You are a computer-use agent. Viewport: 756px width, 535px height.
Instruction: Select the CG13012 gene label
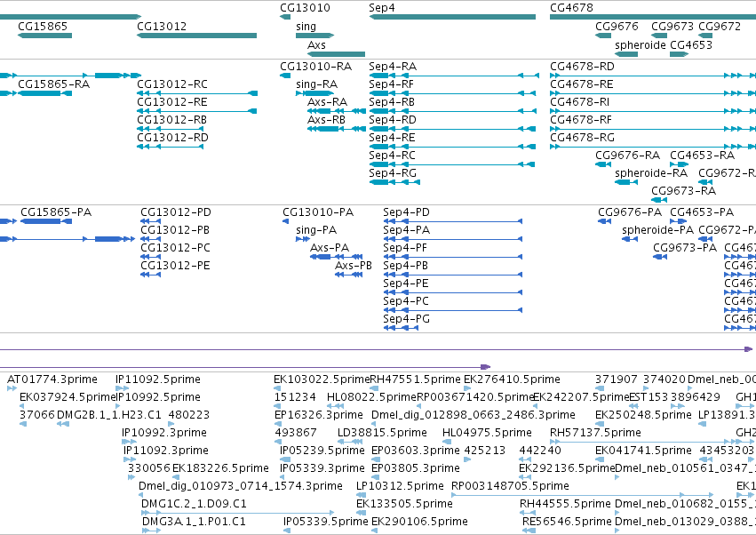click(x=162, y=26)
